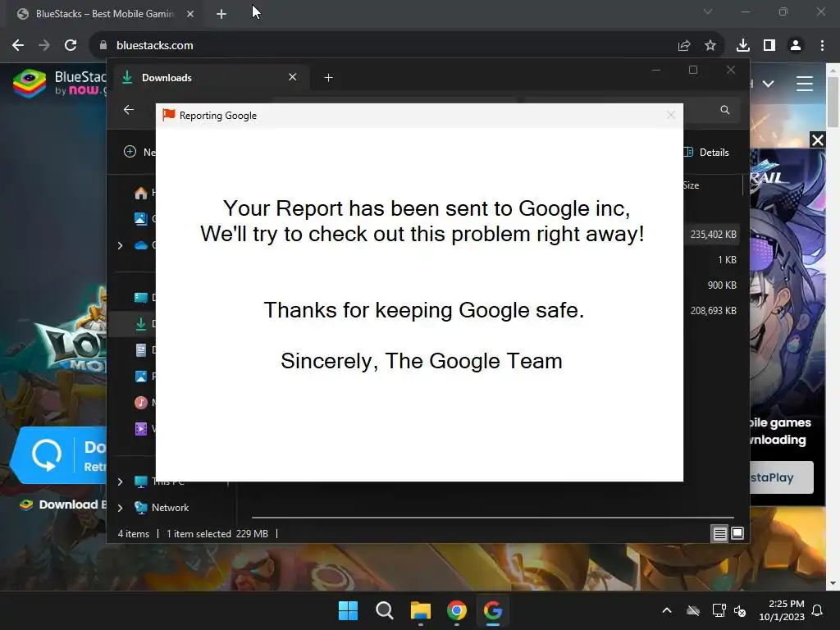Open Chrome downloads tray icon
Image resolution: width=840 pixels, height=630 pixels.
[743, 46]
